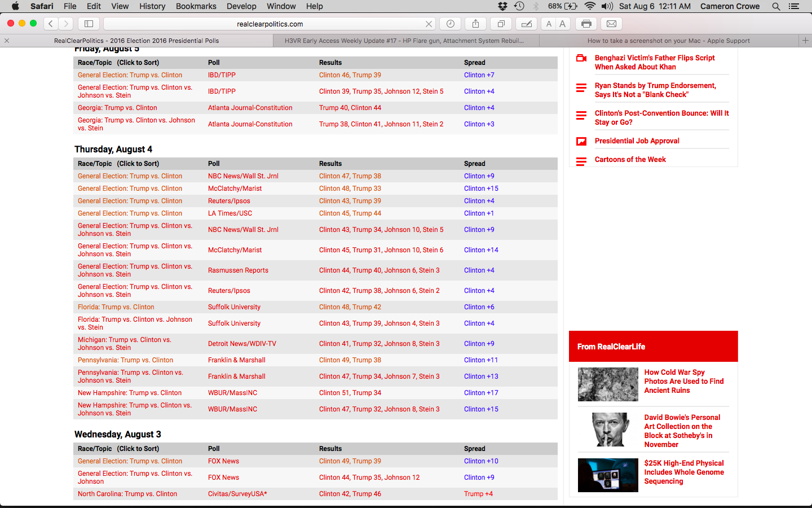The height and width of the screenshot is (508, 812).
Task: Click video icon beside Benghazi headline
Action: pyautogui.click(x=581, y=58)
